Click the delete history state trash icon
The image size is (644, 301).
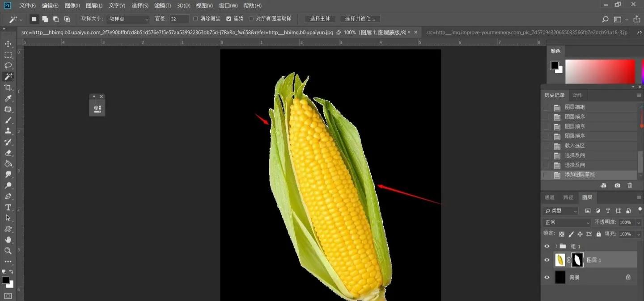[x=630, y=185]
